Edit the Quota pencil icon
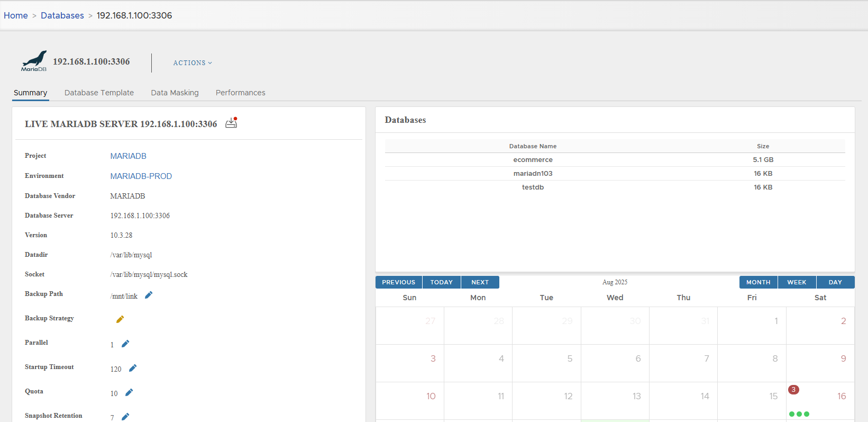Image resolution: width=868 pixels, height=422 pixels. (129, 392)
